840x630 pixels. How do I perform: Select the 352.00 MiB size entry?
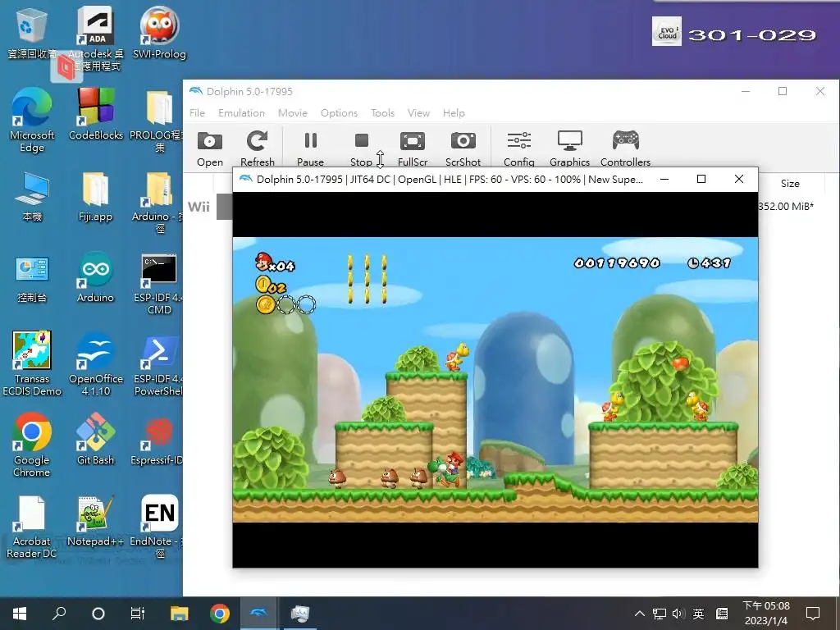click(x=786, y=206)
